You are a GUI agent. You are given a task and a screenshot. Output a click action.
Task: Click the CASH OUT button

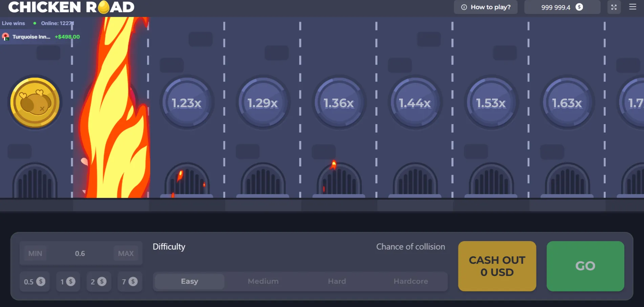[497, 266]
